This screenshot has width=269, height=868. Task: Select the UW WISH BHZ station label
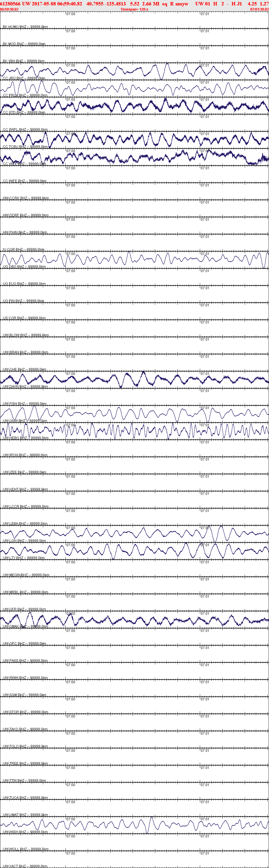[x=25, y=832]
